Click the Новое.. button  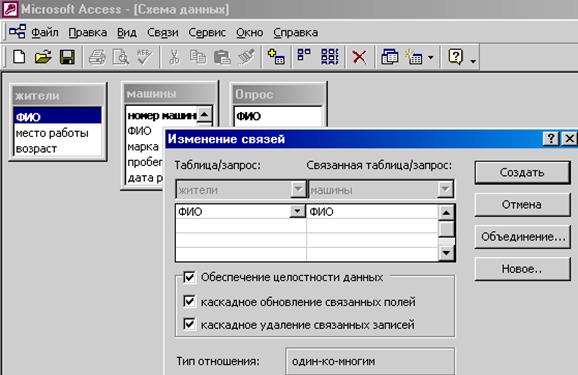click(522, 269)
